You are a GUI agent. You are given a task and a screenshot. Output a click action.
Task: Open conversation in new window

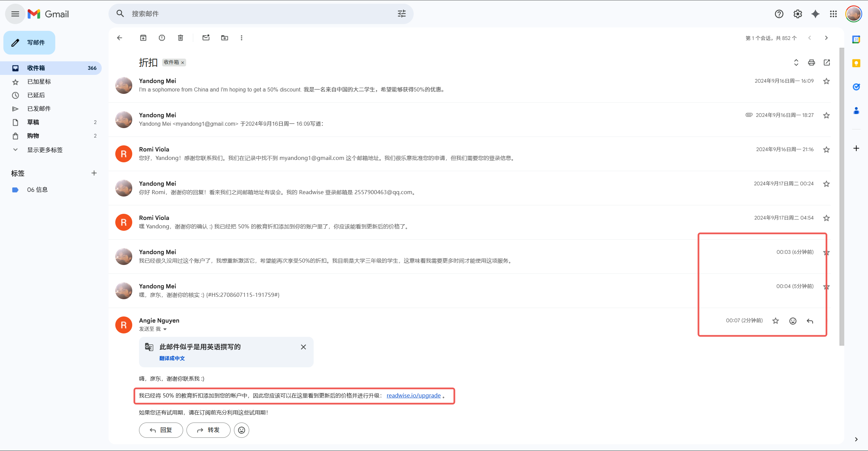tap(827, 63)
